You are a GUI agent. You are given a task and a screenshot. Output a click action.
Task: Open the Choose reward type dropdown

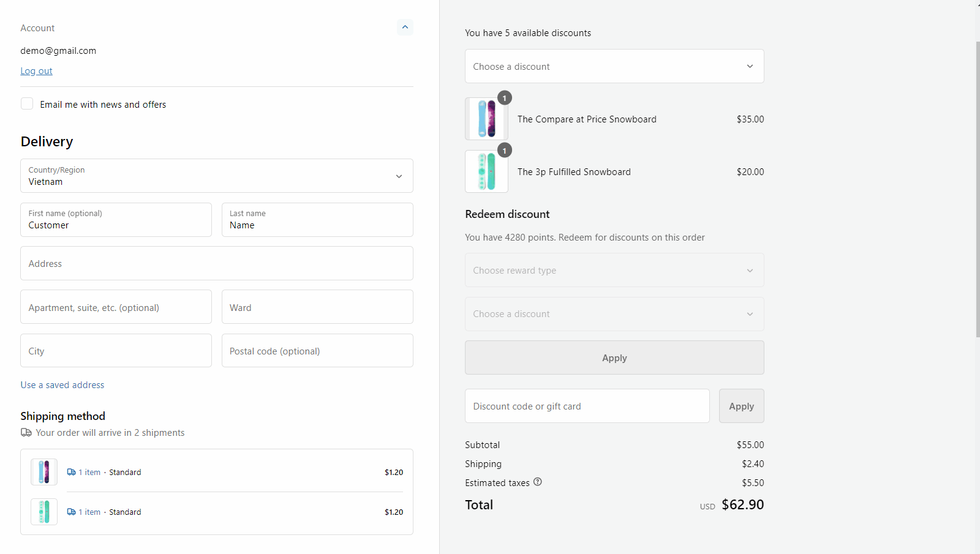(614, 270)
